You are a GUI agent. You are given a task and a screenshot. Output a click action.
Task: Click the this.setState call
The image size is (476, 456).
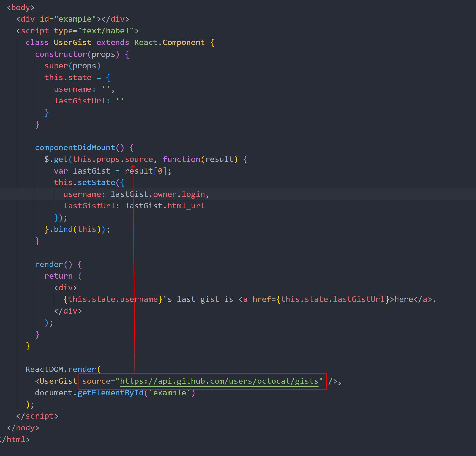click(x=85, y=182)
